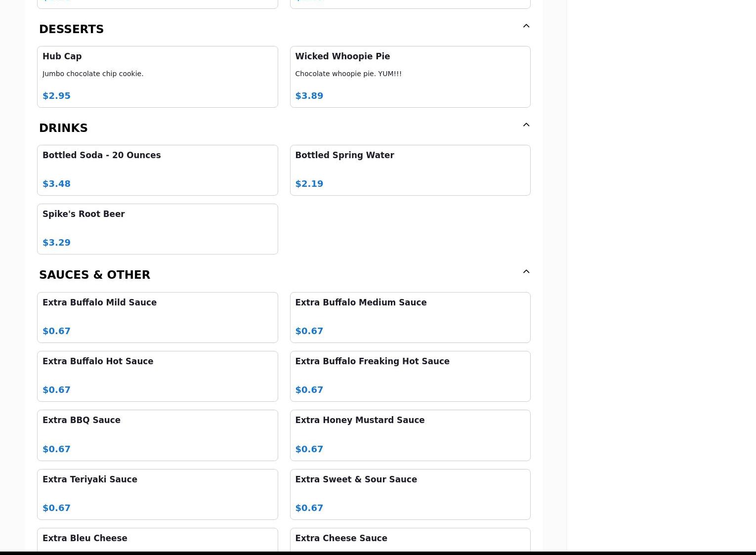The width and height of the screenshot is (756, 555).
Task: Pick Spike's Root Beer
Action: pos(157,229)
